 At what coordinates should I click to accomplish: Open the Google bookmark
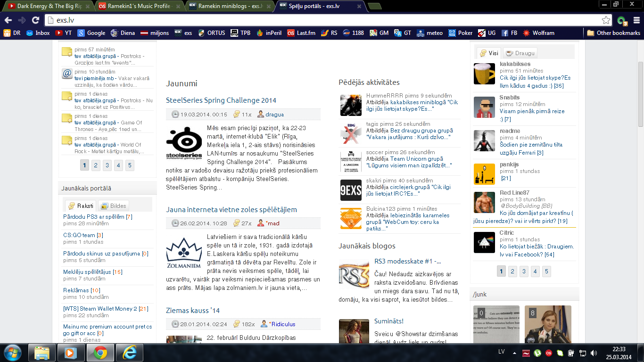pyautogui.click(x=91, y=33)
